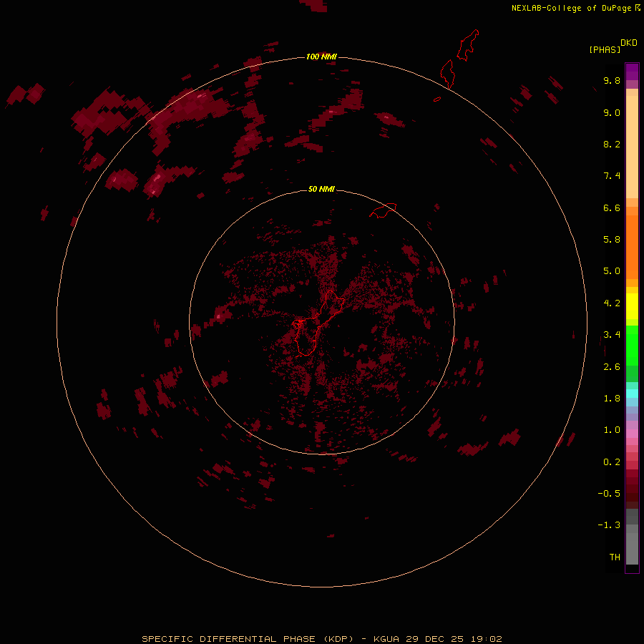The image size is (644, 644).
Task: Click the 3.4 scale value
Action: coord(612,335)
